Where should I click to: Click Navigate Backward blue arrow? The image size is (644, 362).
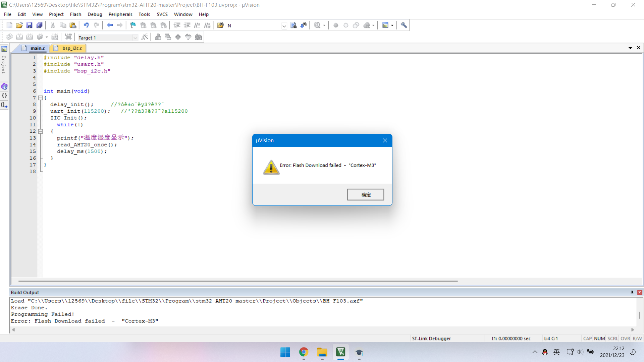[x=110, y=25]
